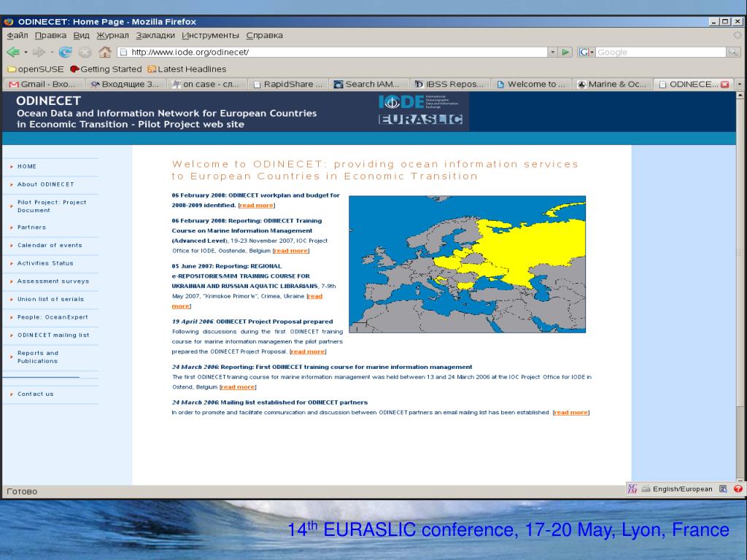
Task: Expand the address bar URL history dropdown
Action: point(552,52)
